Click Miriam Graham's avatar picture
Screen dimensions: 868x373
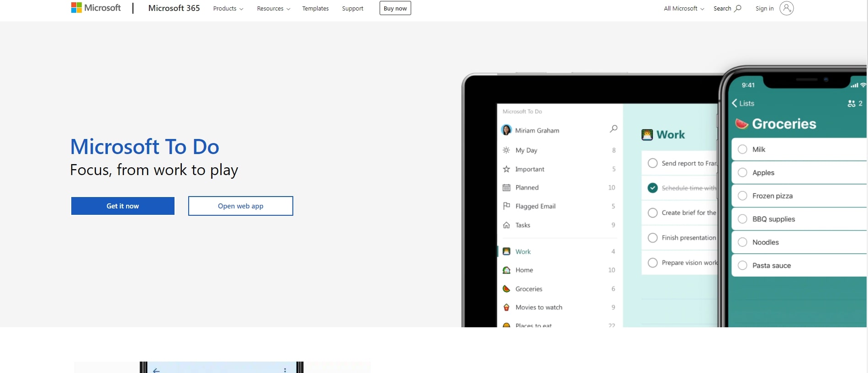coord(506,130)
